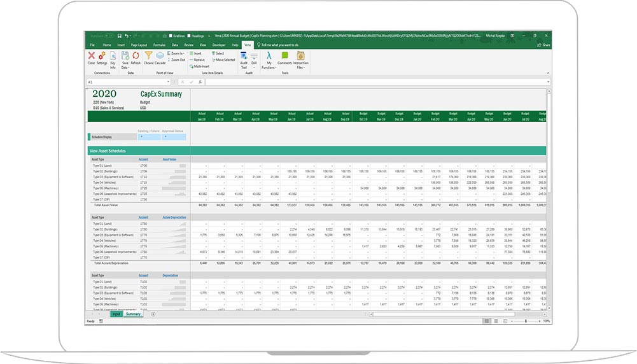This screenshot has height=364, width=637.
Task: Click Select in Line Item Details
Action: (x=218, y=53)
